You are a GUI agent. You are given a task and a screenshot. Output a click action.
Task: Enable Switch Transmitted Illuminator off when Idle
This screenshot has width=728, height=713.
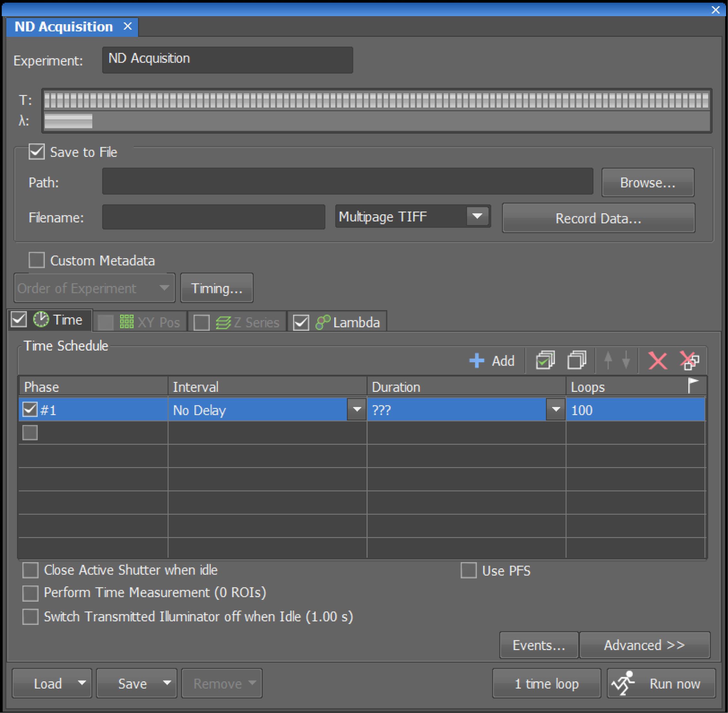coord(30,617)
